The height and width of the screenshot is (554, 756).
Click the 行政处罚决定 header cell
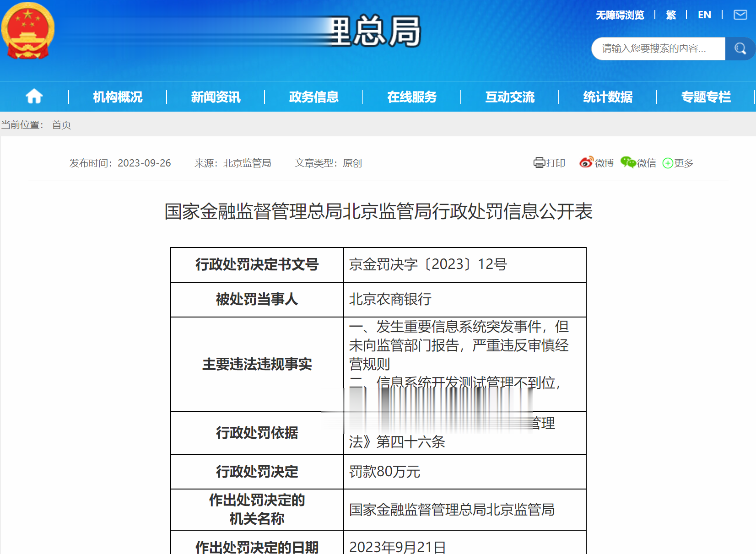pyautogui.click(x=257, y=471)
